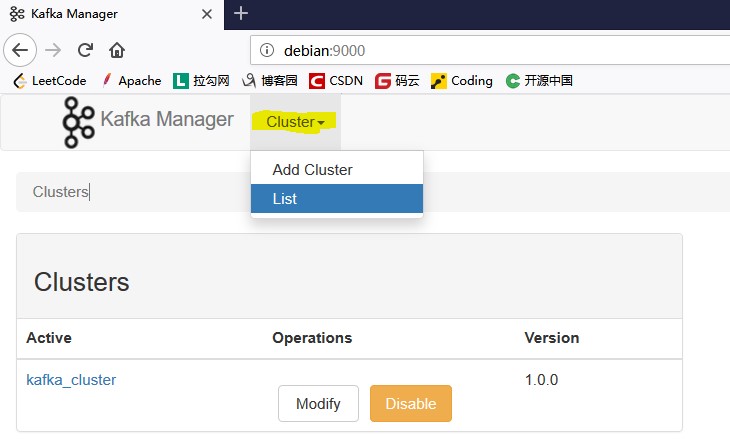Screen dimensions: 730x448
Task: Choose Add Cluster from the menu
Action: tap(337, 170)
